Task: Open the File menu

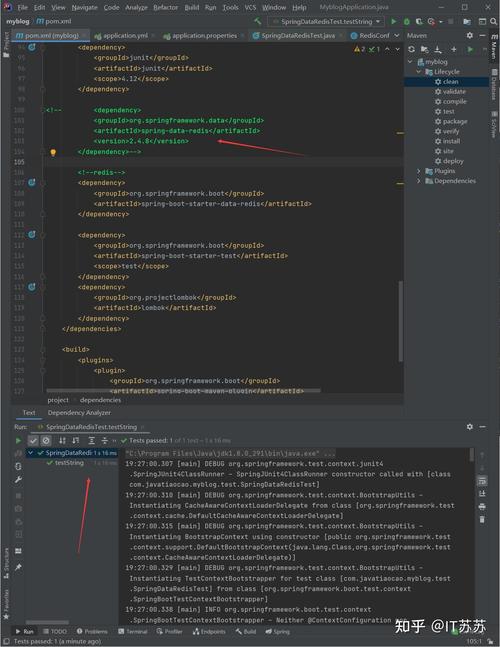Action: click(x=22, y=7)
